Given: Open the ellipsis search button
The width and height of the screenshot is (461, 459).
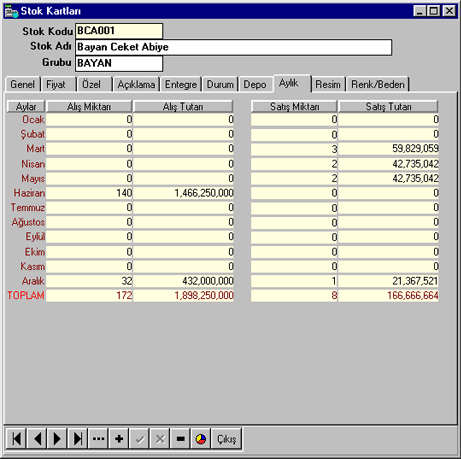Looking at the screenshot, I should (98, 439).
